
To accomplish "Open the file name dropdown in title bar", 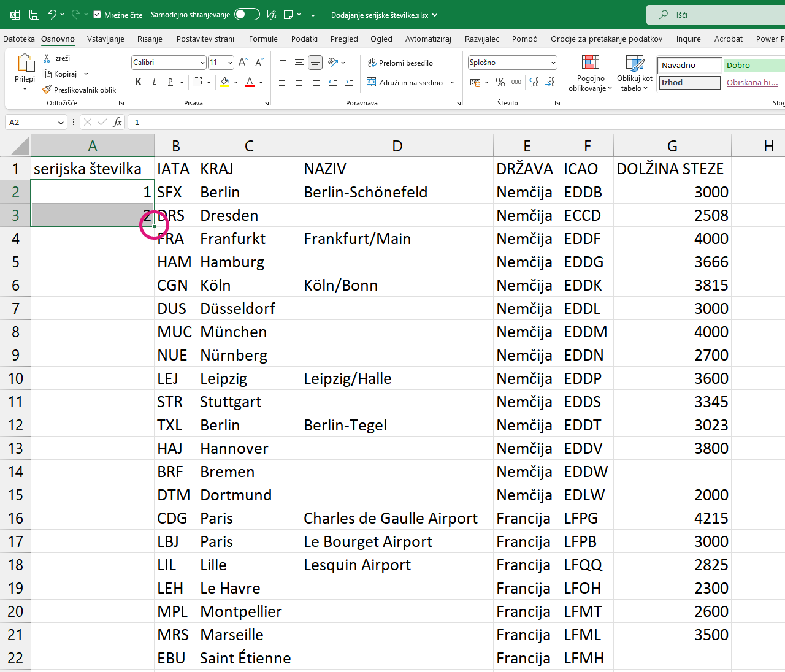I will click(x=435, y=15).
